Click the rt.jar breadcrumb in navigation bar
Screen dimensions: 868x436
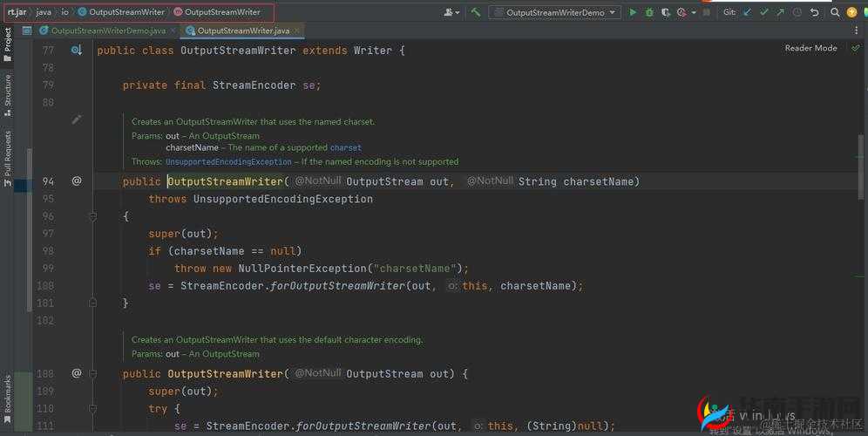coord(17,12)
